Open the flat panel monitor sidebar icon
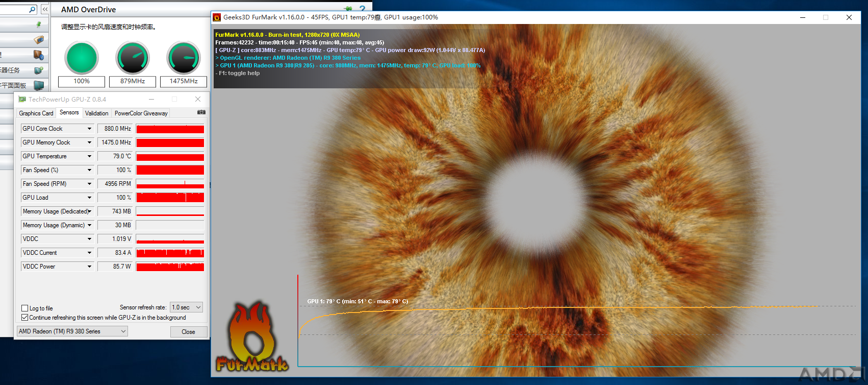Image resolution: width=868 pixels, height=385 pixels. point(39,85)
